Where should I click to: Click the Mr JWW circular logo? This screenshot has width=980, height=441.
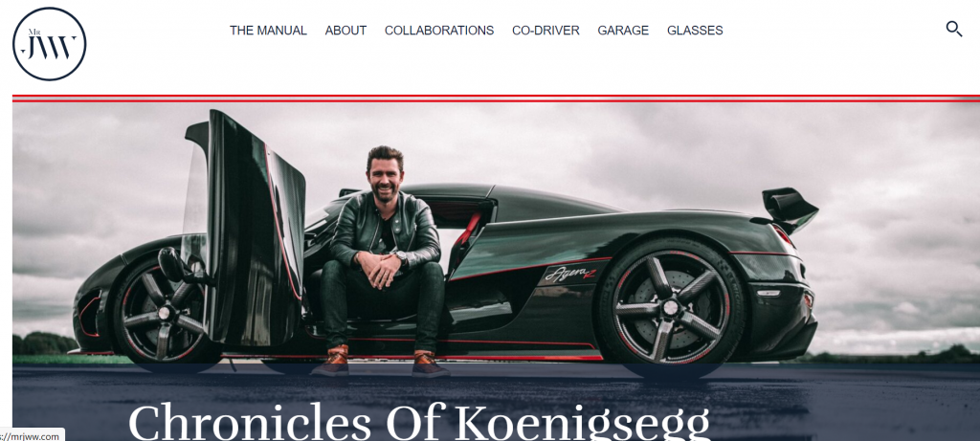point(50,44)
